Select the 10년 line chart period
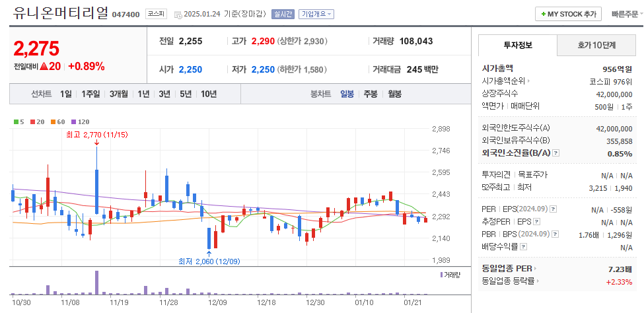 tap(209, 94)
